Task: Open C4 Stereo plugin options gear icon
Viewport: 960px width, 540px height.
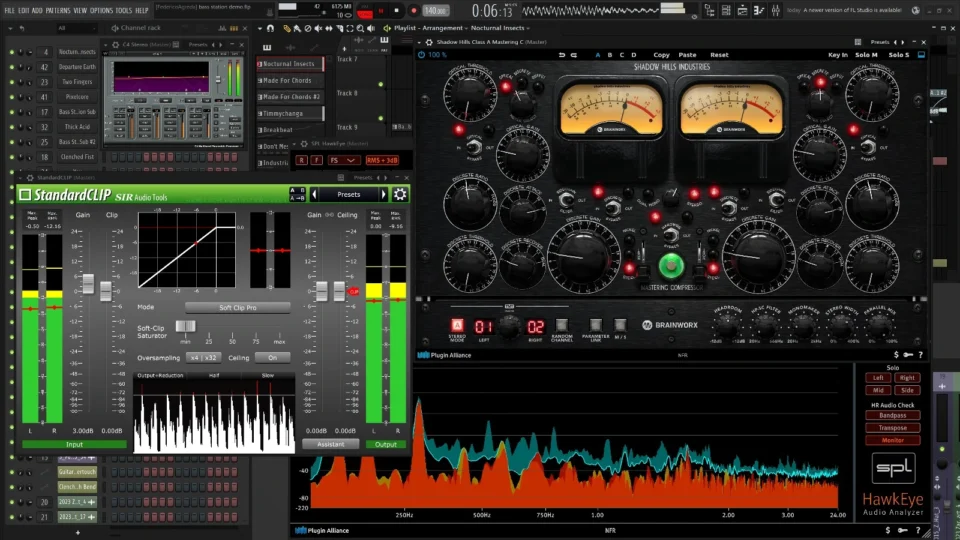Action: coord(116,45)
